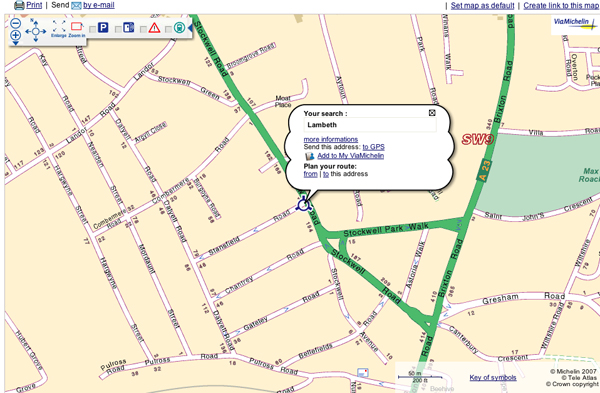Open the Key of symbols link

(x=493, y=377)
